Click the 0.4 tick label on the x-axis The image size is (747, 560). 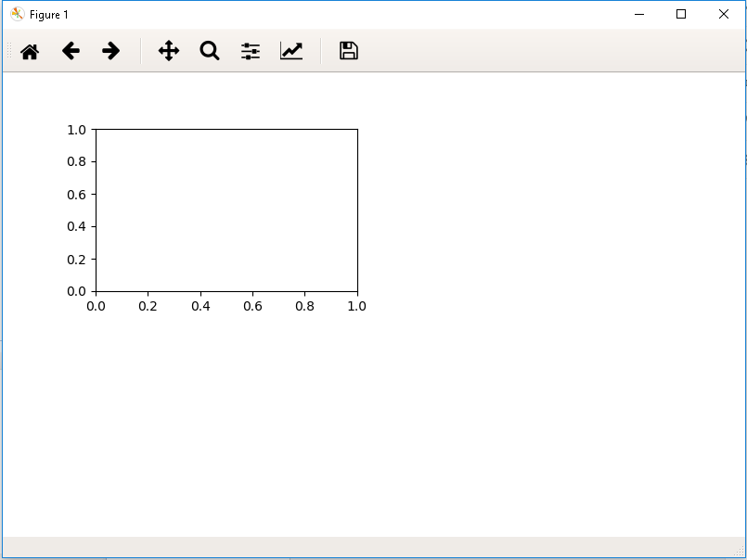tap(201, 306)
